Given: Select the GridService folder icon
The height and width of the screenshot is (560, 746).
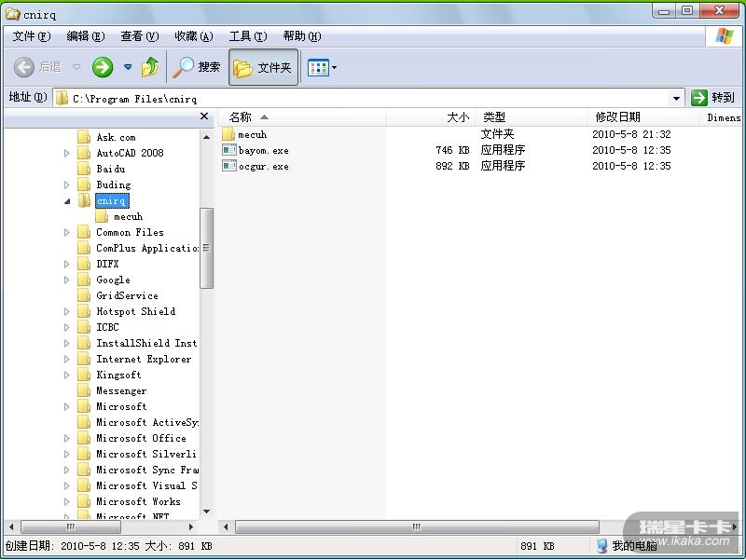Looking at the screenshot, I should (84, 295).
